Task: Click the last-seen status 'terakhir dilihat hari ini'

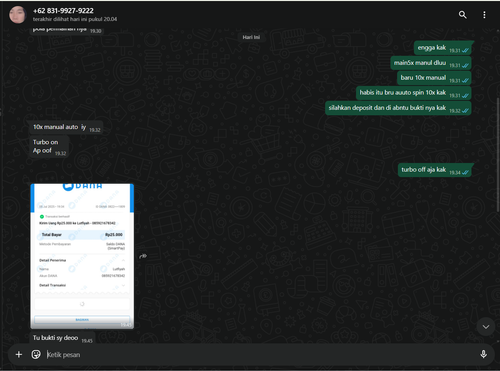Action: (75, 19)
